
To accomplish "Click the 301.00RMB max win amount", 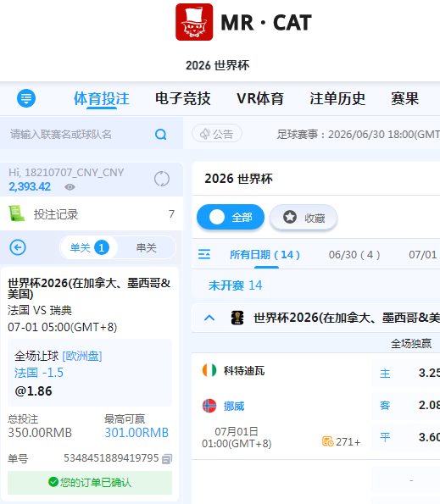I will (x=136, y=433).
